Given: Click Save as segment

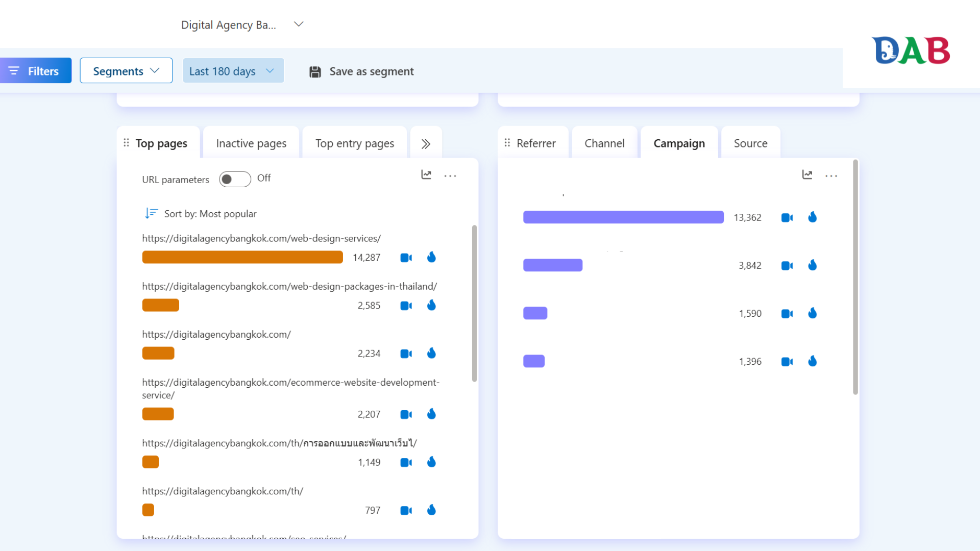Looking at the screenshot, I should pyautogui.click(x=361, y=71).
